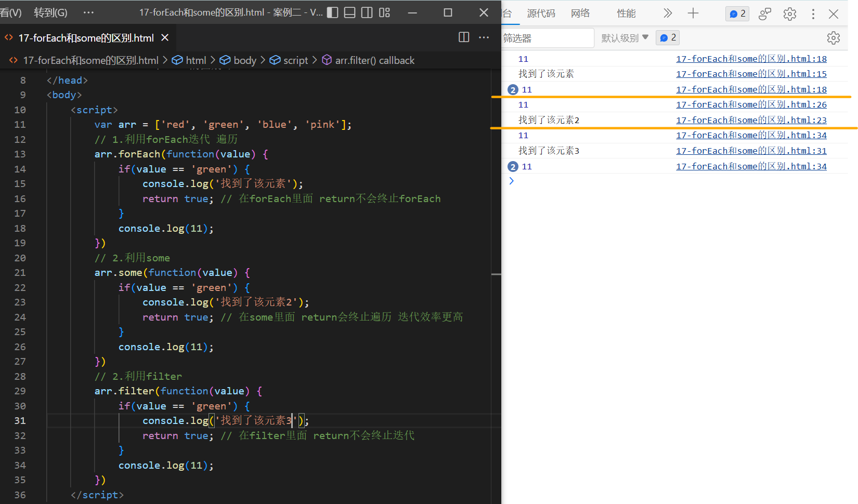Image resolution: width=858 pixels, height=504 pixels.
Task: Open the hidden menus ellipsis in menu bar
Action: (x=88, y=12)
